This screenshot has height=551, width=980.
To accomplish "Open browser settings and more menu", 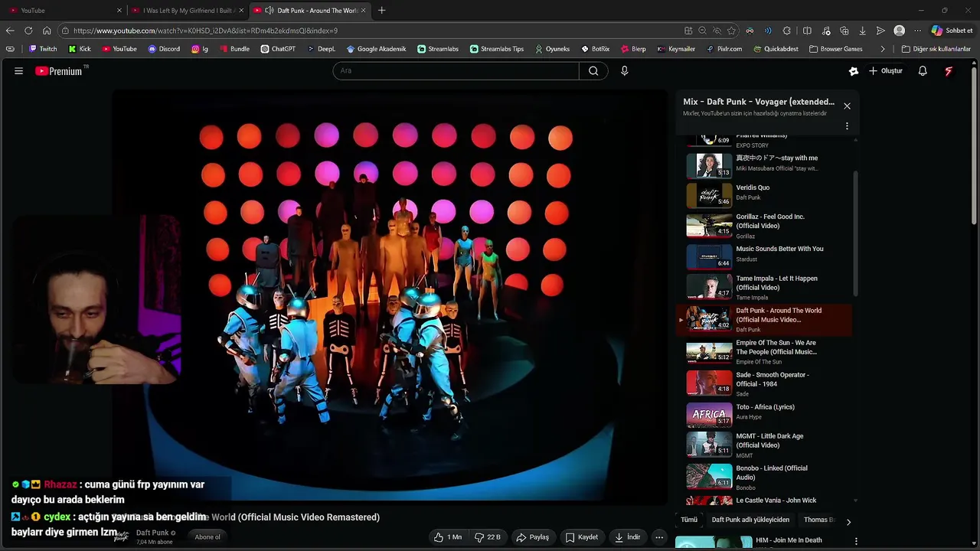I will click(x=917, y=31).
